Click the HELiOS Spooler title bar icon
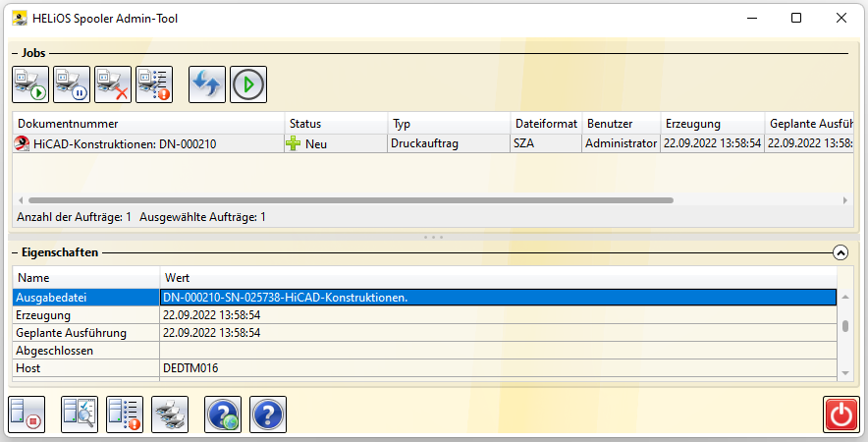Image resolution: width=868 pixels, height=442 pixels. click(x=20, y=19)
